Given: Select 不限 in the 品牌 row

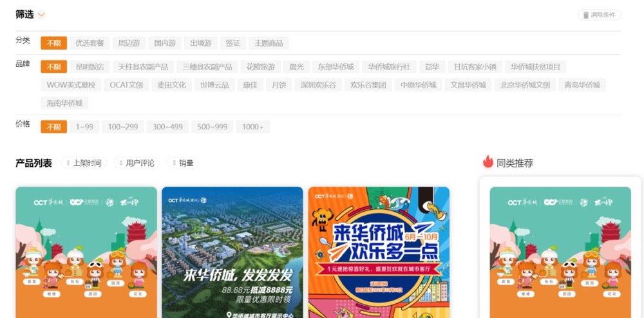Looking at the screenshot, I should 54,66.
